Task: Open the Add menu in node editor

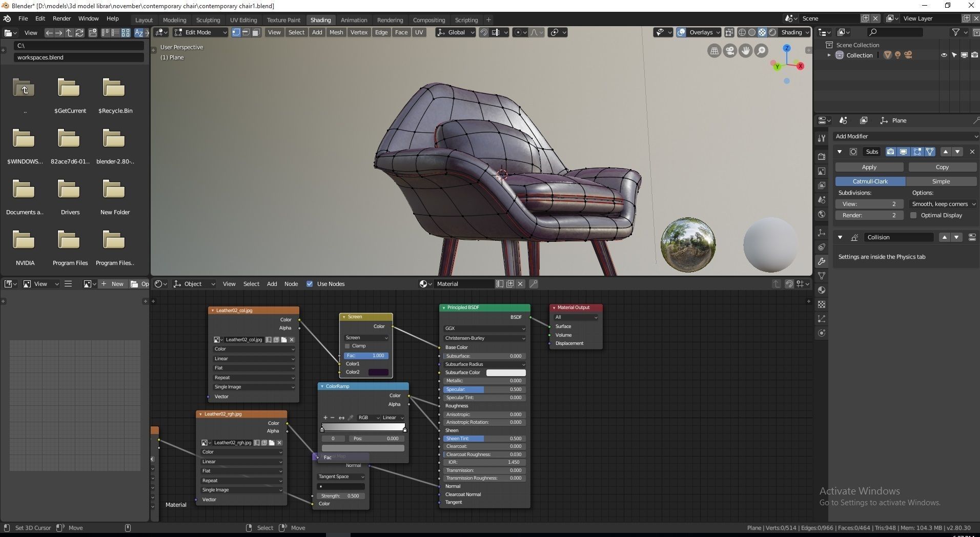Action: [x=272, y=284]
